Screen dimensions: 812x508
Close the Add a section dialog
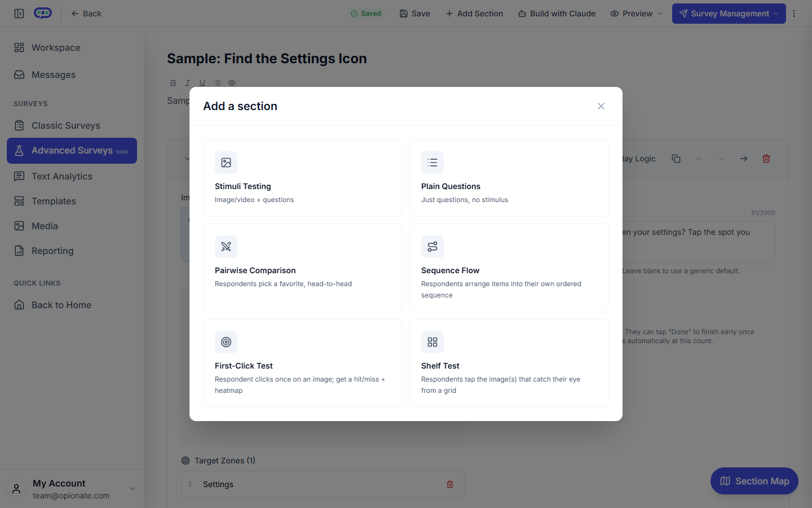pyautogui.click(x=601, y=106)
